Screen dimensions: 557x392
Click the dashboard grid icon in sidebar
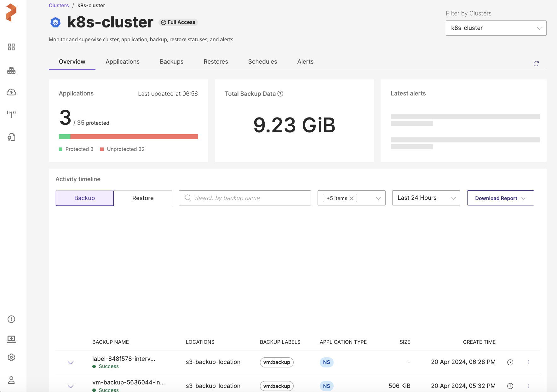coord(11,47)
